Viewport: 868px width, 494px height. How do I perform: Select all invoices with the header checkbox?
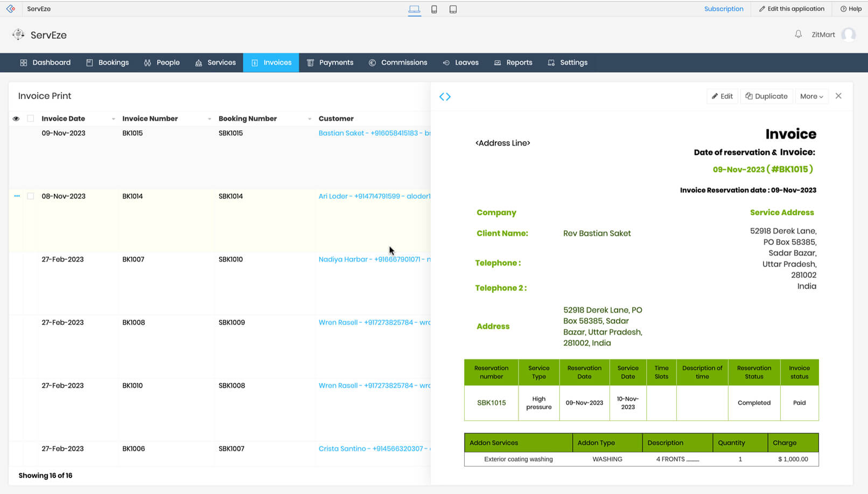pyautogui.click(x=30, y=118)
